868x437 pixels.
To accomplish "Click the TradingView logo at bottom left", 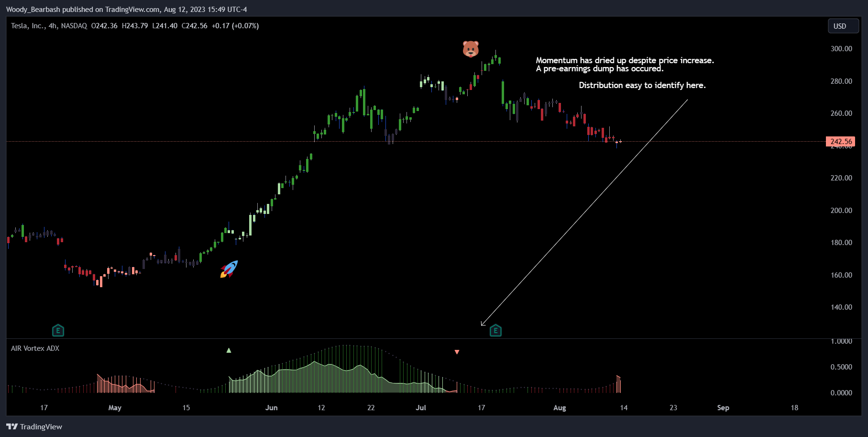I will [x=34, y=426].
